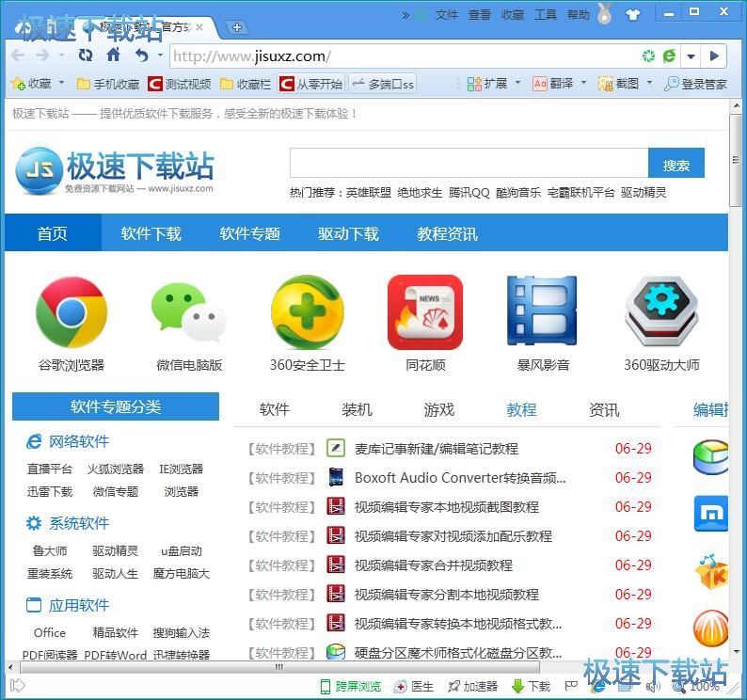Select the 教程资讯 navigation tab

coord(447,233)
